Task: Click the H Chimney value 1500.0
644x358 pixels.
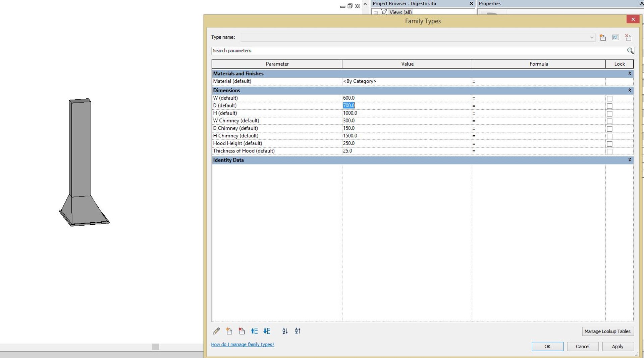Action: (x=407, y=136)
